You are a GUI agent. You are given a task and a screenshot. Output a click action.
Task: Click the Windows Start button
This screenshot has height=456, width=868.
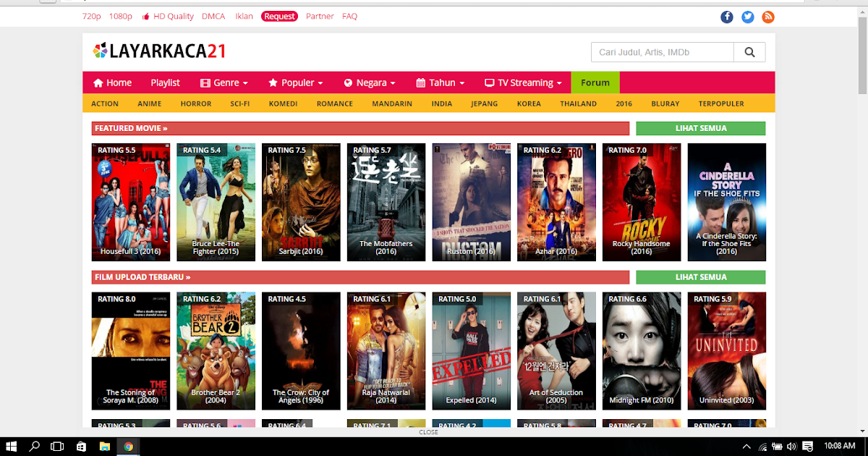pyautogui.click(x=12, y=446)
